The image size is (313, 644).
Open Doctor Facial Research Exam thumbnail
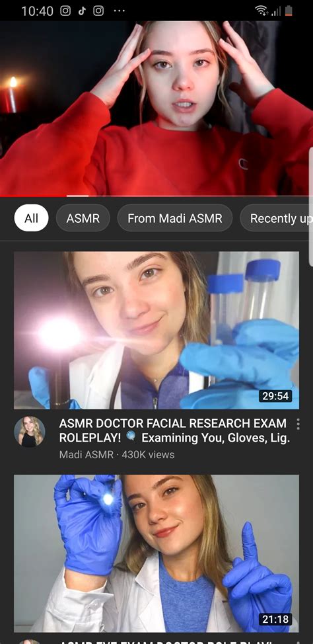[156, 330]
